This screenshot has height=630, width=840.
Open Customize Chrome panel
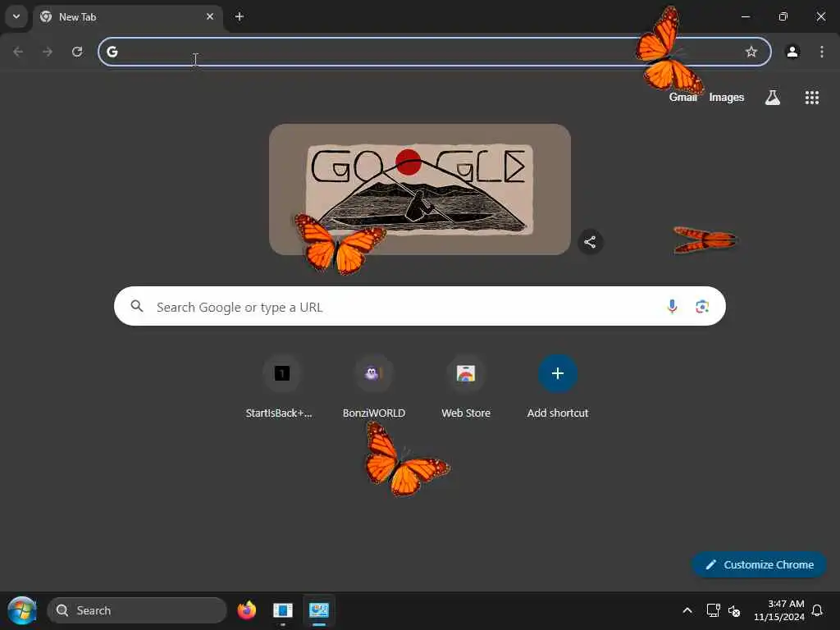point(759,564)
